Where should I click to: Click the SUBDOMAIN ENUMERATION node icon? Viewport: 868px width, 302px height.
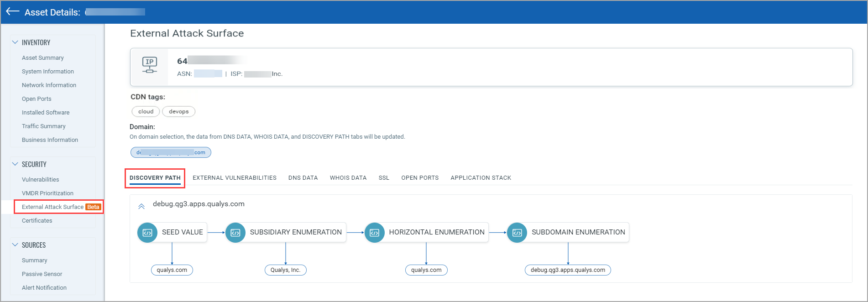pos(517,233)
